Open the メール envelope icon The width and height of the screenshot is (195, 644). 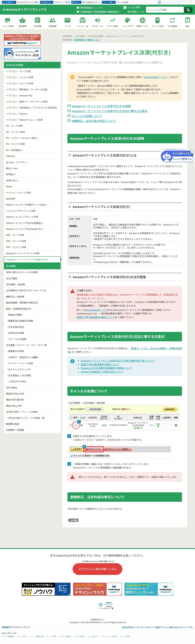click(x=67, y=20)
